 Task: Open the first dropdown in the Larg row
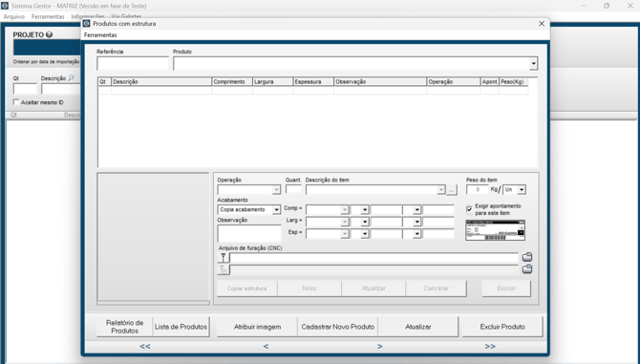345,222
